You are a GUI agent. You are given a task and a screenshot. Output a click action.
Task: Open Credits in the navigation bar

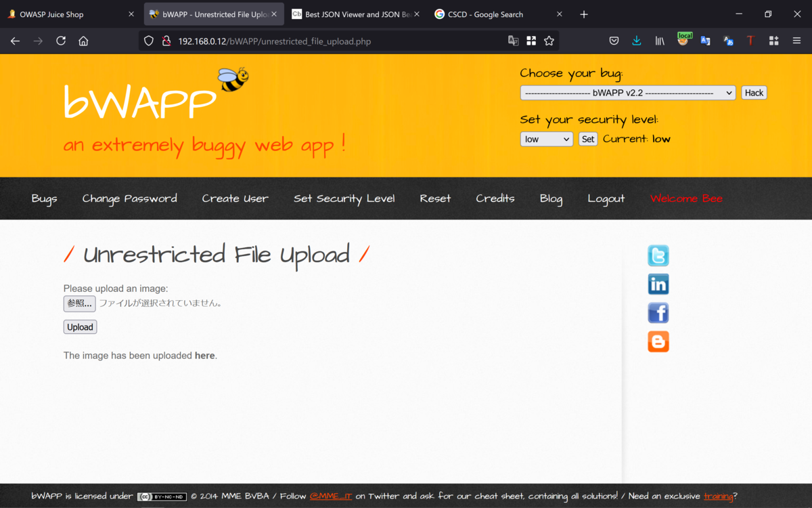tap(495, 198)
